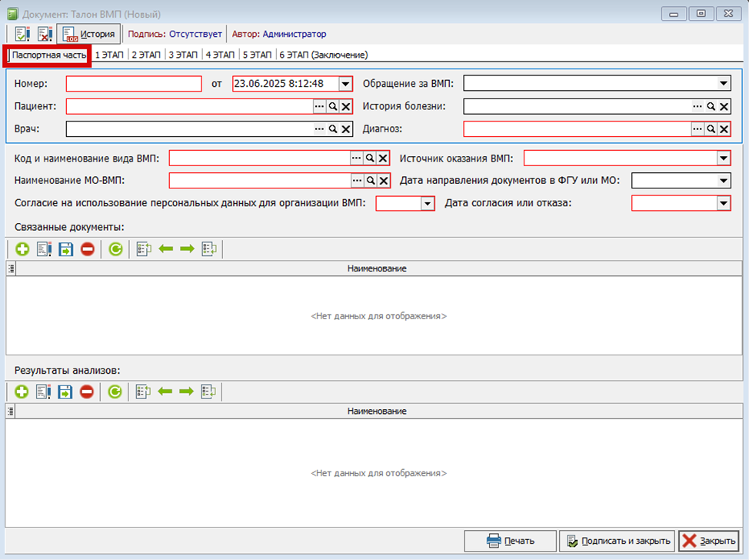Open the 6 ЭТАП (Заключение) tab
The width and height of the screenshot is (749, 560).
pyautogui.click(x=324, y=55)
